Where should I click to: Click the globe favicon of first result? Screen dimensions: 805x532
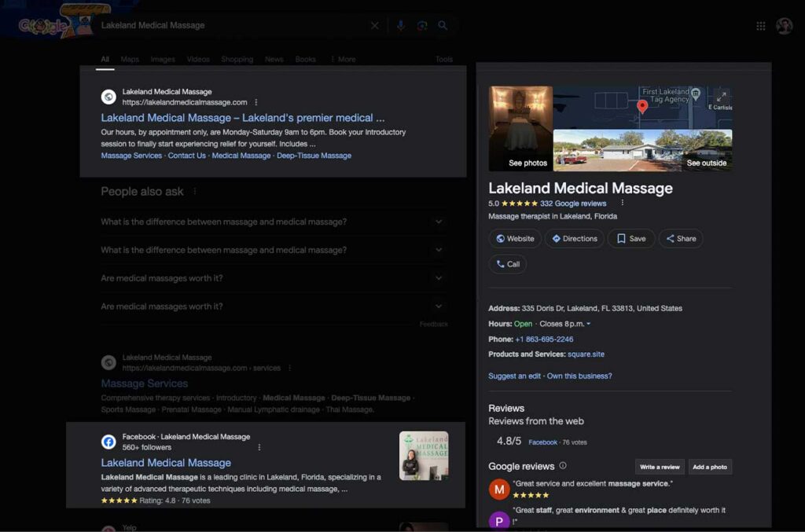click(x=108, y=97)
